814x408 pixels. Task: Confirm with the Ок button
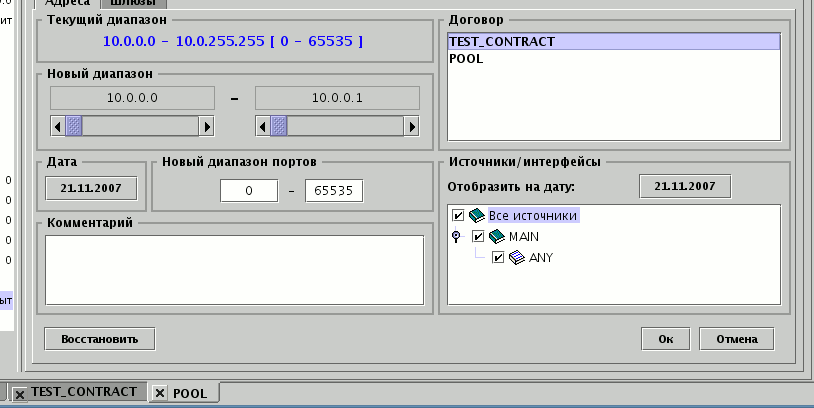(x=665, y=339)
